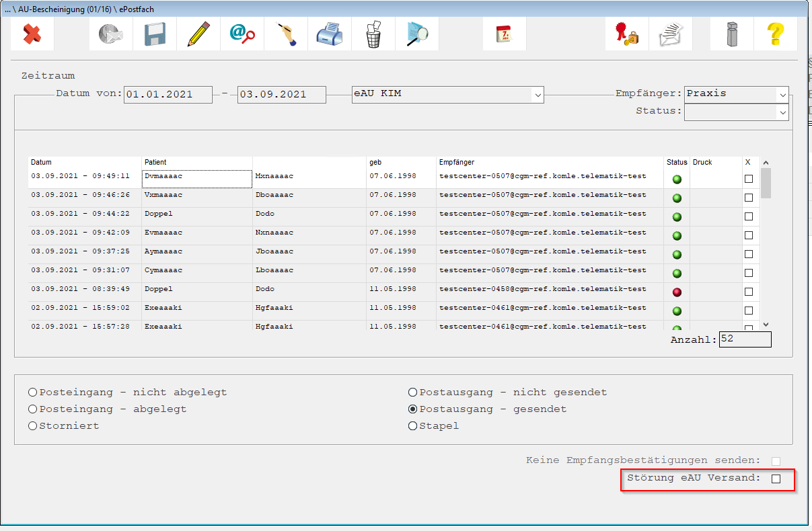
Task: Check the X box for the 09:42:09 entry
Action: (749, 236)
